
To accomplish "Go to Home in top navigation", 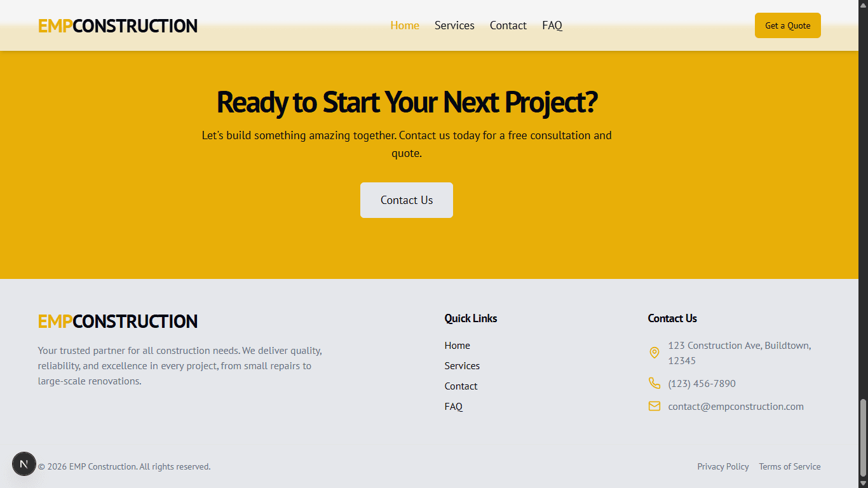I will coord(405,25).
